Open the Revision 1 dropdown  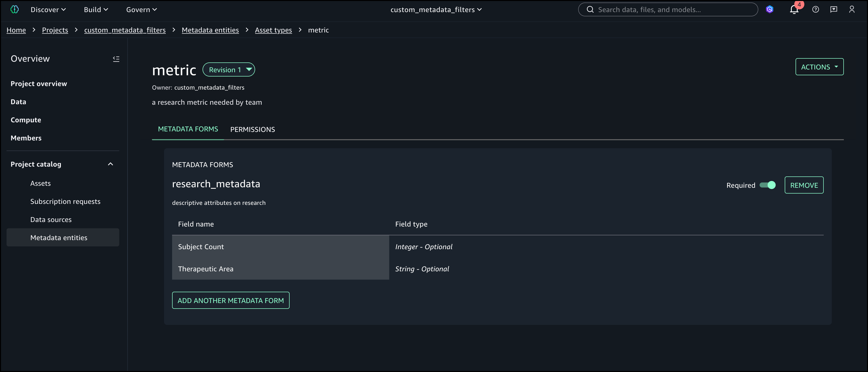click(228, 70)
